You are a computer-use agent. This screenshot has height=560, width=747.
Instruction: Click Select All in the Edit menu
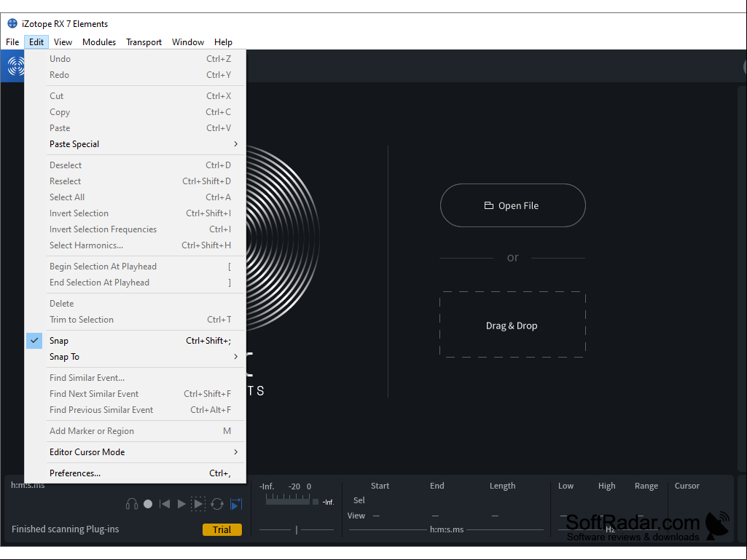136,197
